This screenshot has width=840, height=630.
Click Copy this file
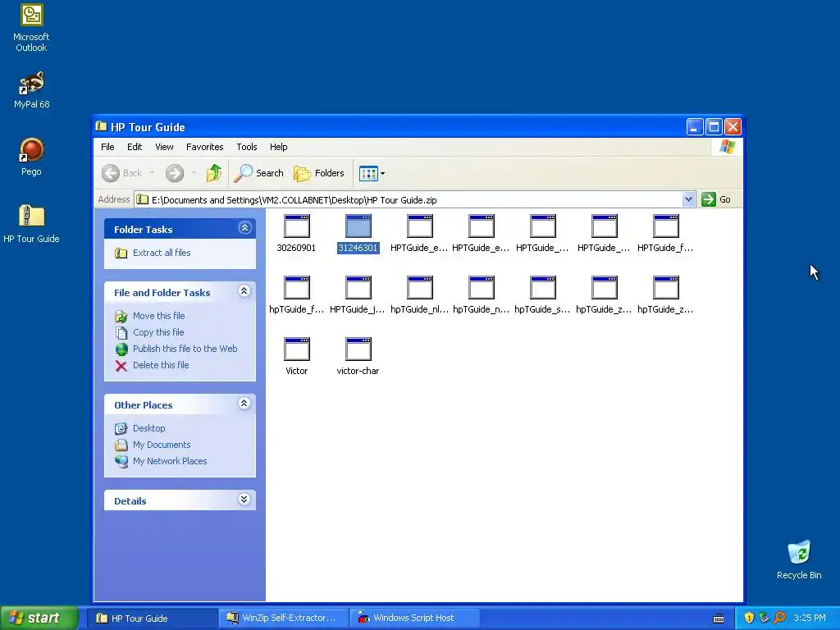[x=158, y=332]
